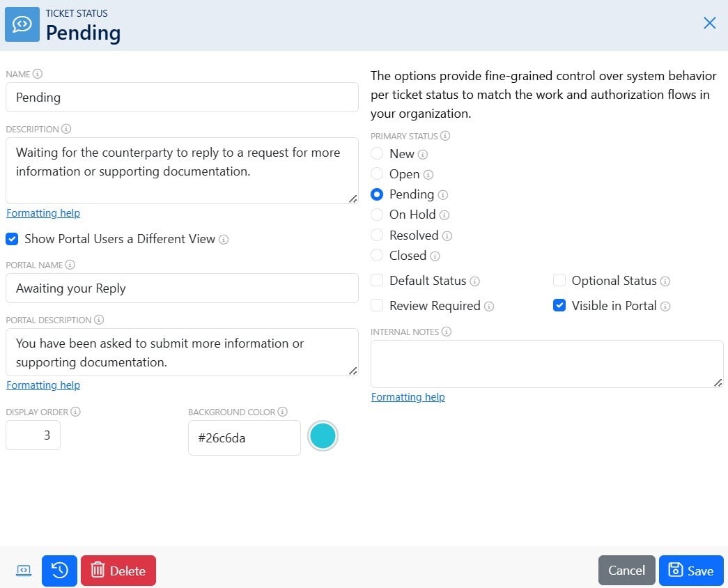Click the Portal Description textarea resize handle
The image size is (728, 588).
click(353, 371)
